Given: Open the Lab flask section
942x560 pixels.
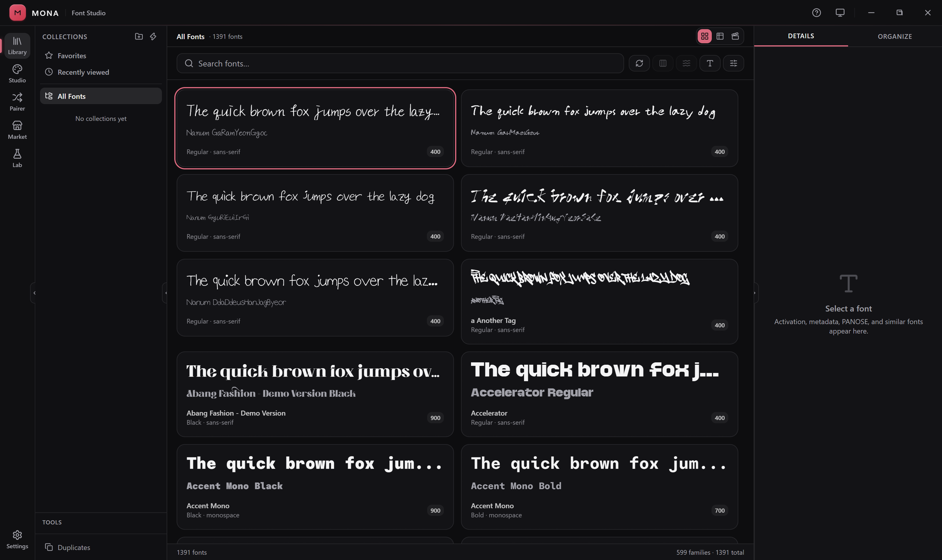Looking at the screenshot, I should pyautogui.click(x=17, y=159).
